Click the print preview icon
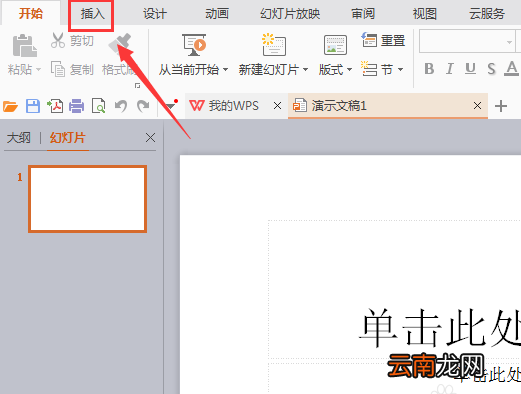 [99, 106]
